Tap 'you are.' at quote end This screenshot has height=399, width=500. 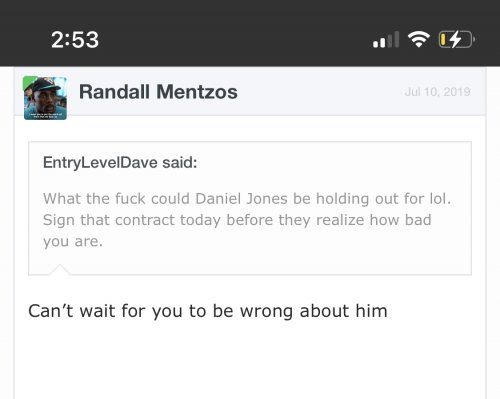coord(73,241)
